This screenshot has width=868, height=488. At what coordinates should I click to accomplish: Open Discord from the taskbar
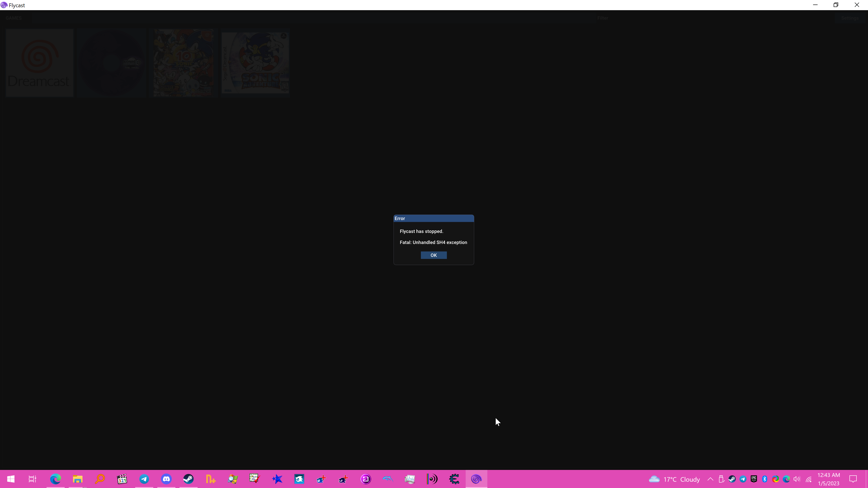(x=166, y=479)
